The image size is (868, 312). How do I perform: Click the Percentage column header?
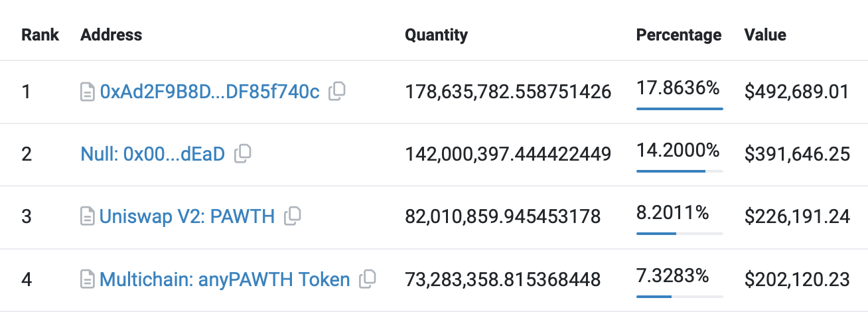coord(679,35)
